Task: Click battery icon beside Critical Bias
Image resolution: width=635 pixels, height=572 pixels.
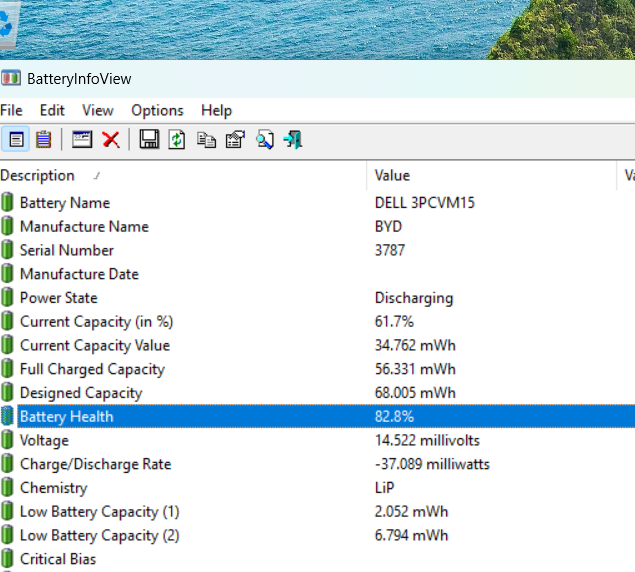Action: pyautogui.click(x=7, y=559)
